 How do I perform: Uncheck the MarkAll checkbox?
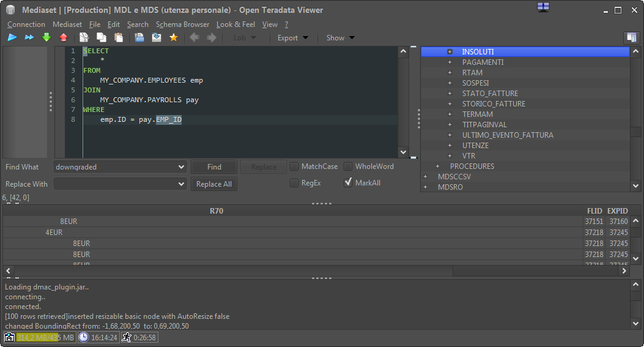point(348,183)
